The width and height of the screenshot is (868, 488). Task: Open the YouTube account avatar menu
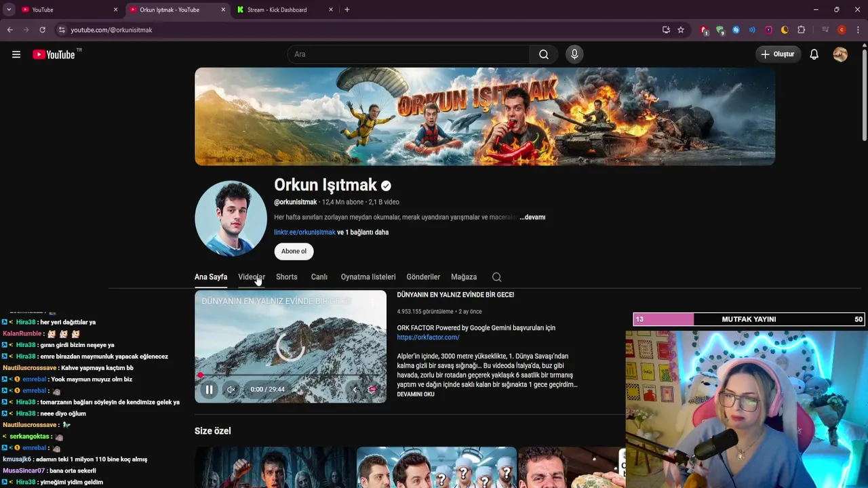point(840,54)
